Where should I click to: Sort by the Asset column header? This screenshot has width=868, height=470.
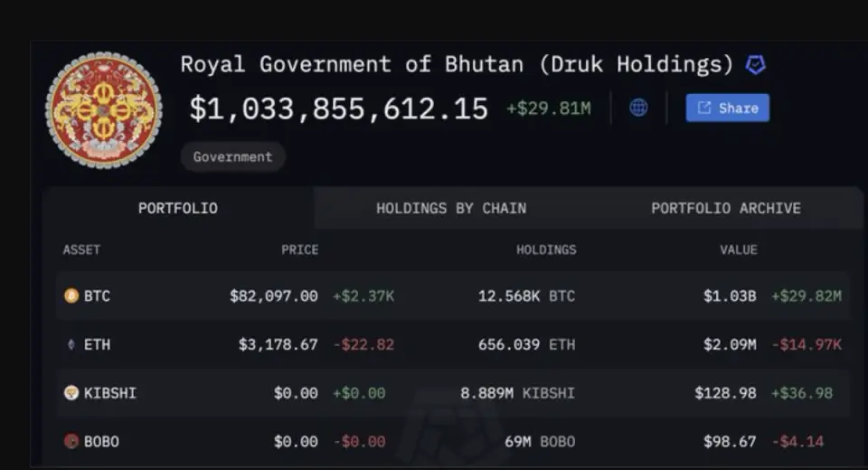click(x=81, y=249)
